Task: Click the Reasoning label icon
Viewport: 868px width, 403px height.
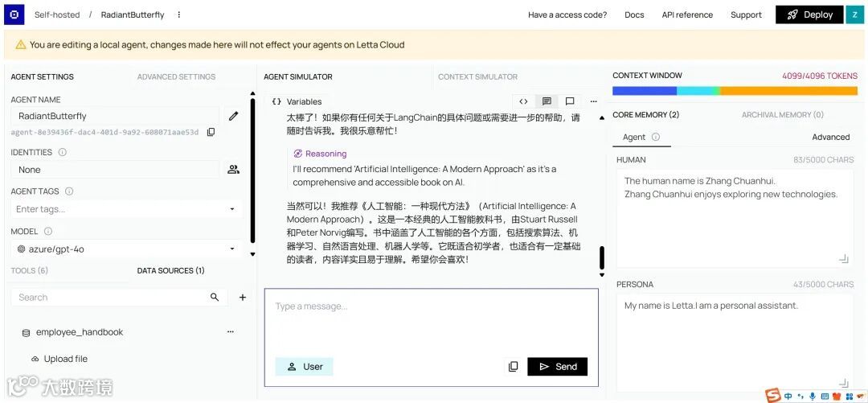Action: click(x=298, y=154)
